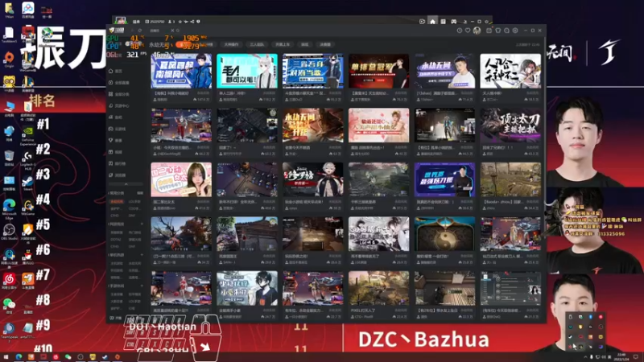Image resolution: width=644 pixels, height=362 pixels.
Task: Expand the 单机热游 section plus button
Action: [142, 255]
